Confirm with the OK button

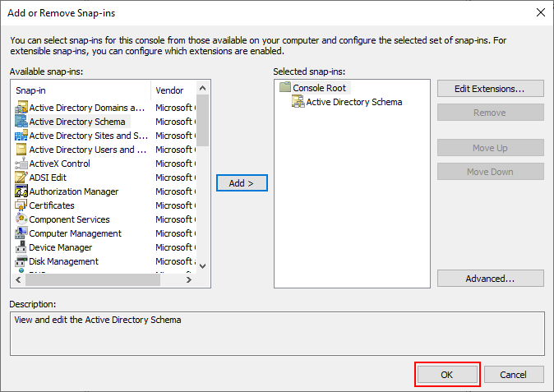(447, 375)
